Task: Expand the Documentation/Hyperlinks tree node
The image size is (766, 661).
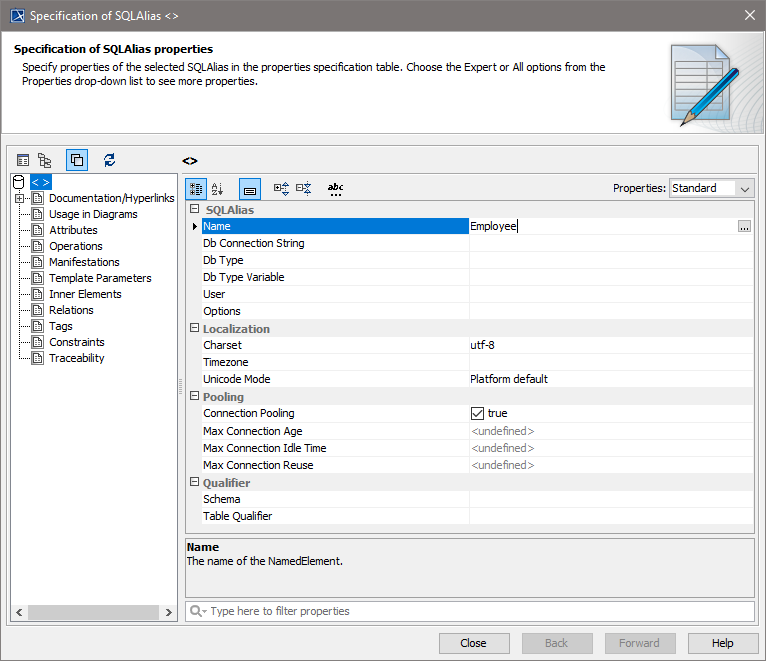Action: (x=20, y=198)
